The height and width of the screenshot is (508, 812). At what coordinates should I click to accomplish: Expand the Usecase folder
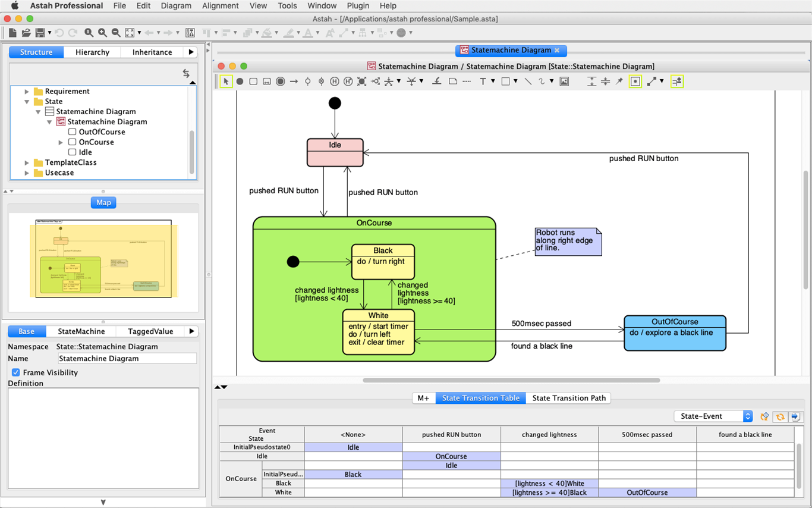click(26, 173)
